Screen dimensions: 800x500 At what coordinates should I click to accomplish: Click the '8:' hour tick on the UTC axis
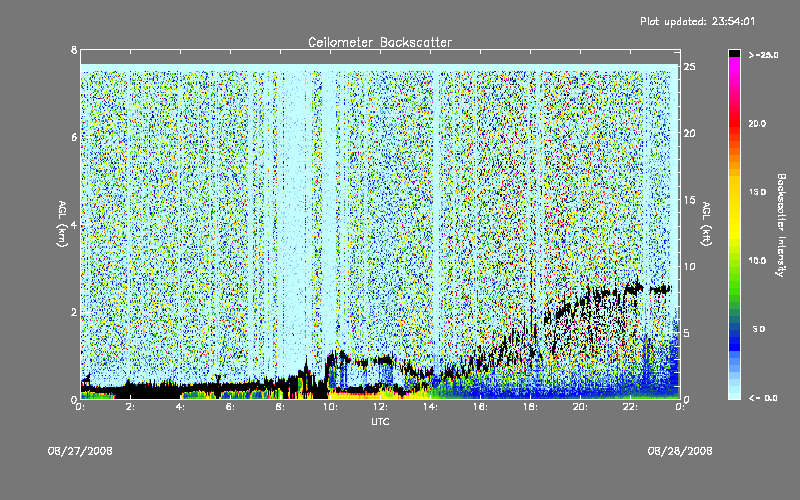click(x=281, y=407)
